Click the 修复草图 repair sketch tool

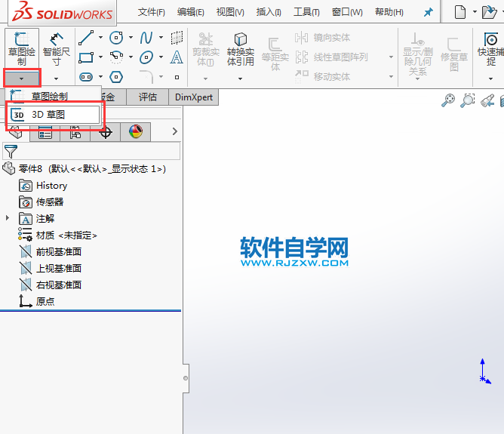coord(454,54)
